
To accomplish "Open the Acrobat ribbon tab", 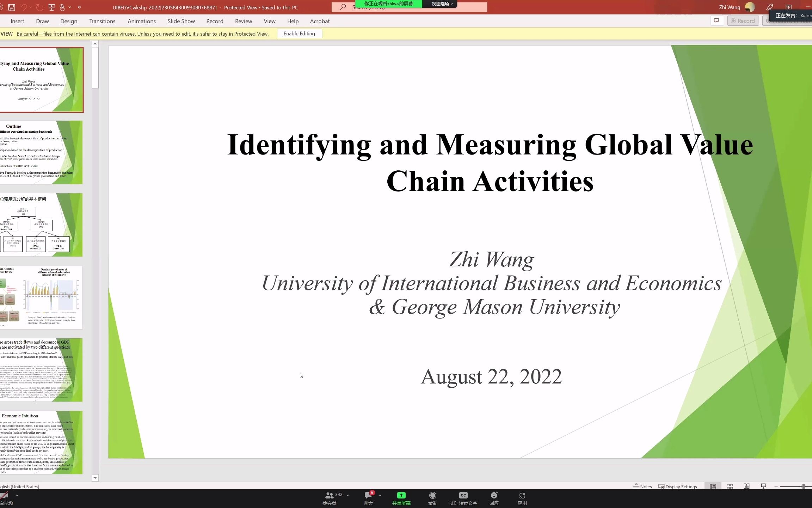I will coord(320,20).
